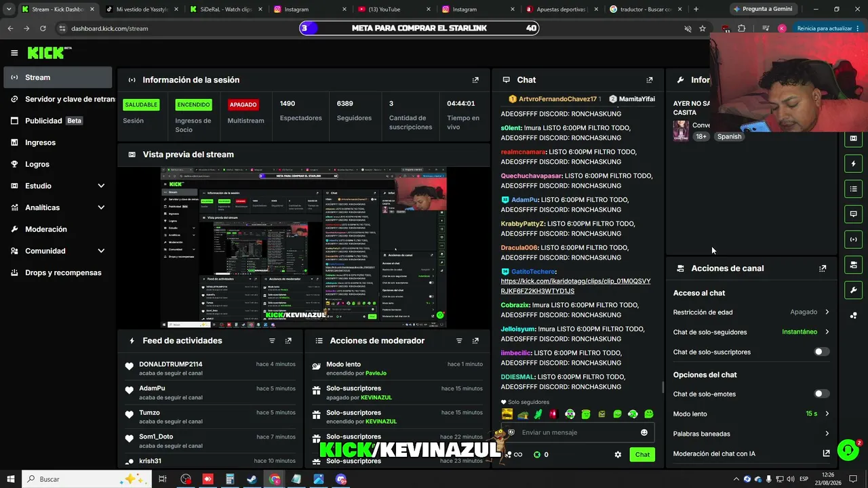Reload the page in Chrome
The width and height of the screenshot is (868, 488).
point(43,28)
